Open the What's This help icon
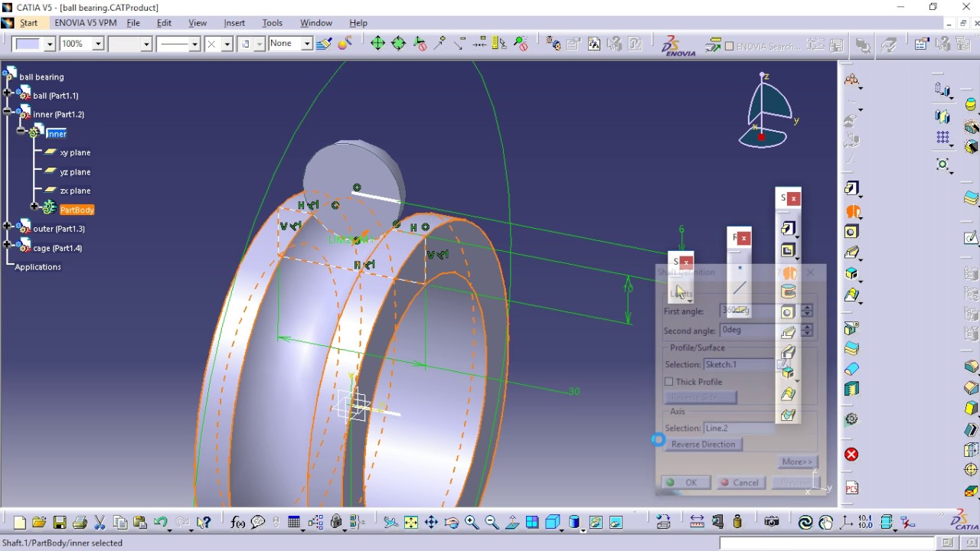Screen dimensions: 980x551 (204, 523)
